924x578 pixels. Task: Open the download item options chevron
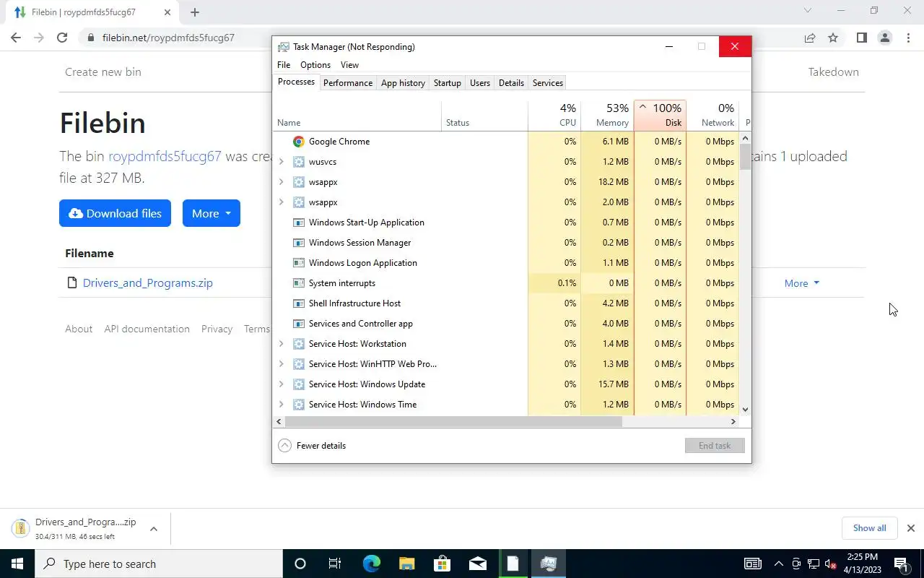(154, 529)
